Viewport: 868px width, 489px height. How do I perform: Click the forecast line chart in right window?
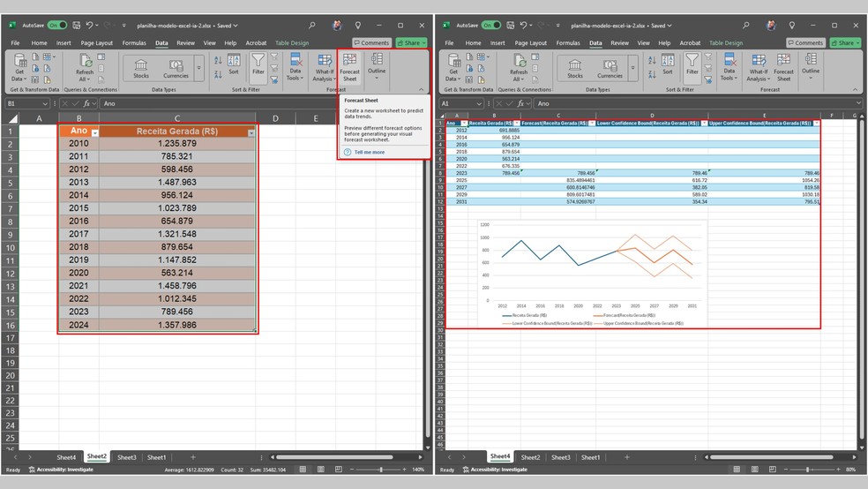pyautogui.click(x=592, y=274)
